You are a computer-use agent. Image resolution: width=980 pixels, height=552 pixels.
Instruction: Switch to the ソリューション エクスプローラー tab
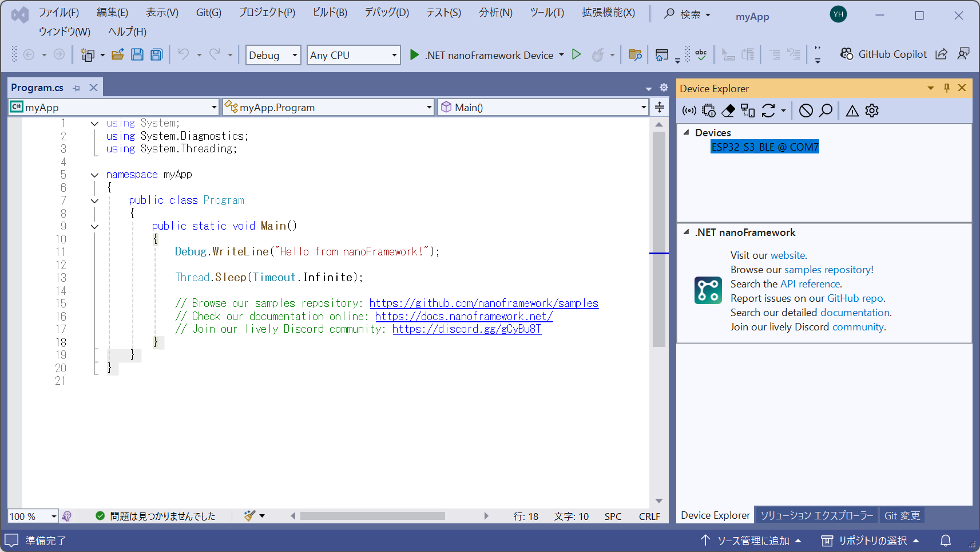(816, 515)
